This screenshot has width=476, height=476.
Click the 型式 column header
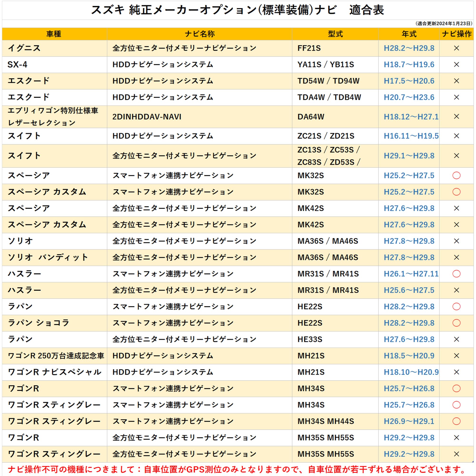point(335,34)
